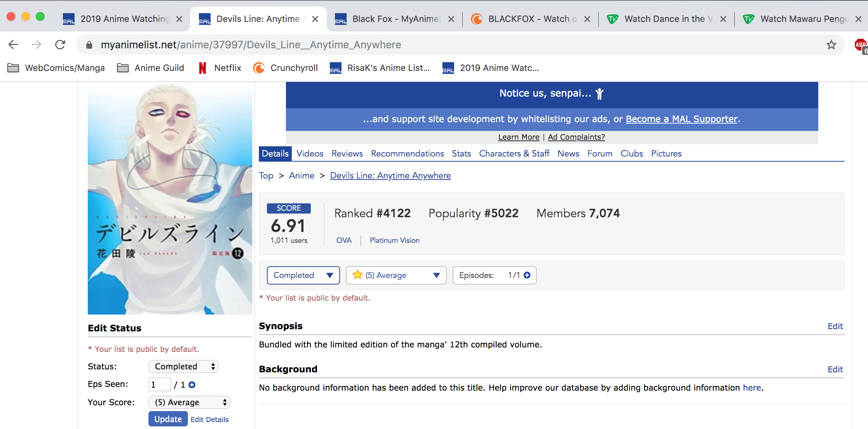This screenshot has width=868, height=429.
Task: Close the Watch Mawaru Pengu tab
Action: pyautogui.click(x=858, y=19)
